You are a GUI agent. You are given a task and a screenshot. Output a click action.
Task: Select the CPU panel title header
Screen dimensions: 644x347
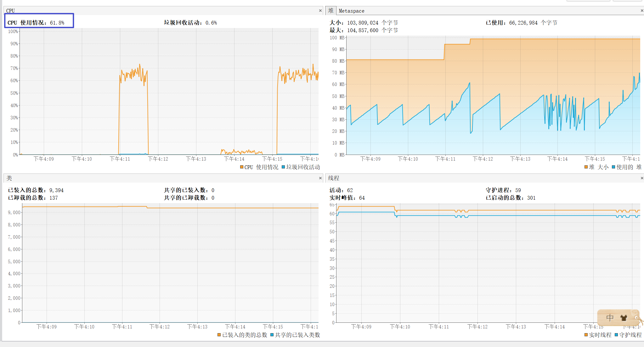pyautogui.click(x=10, y=11)
